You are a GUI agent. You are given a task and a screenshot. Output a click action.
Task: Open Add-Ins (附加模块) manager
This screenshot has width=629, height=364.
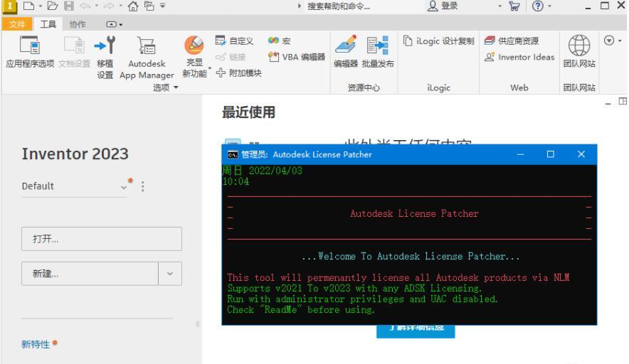(x=238, y=73)
